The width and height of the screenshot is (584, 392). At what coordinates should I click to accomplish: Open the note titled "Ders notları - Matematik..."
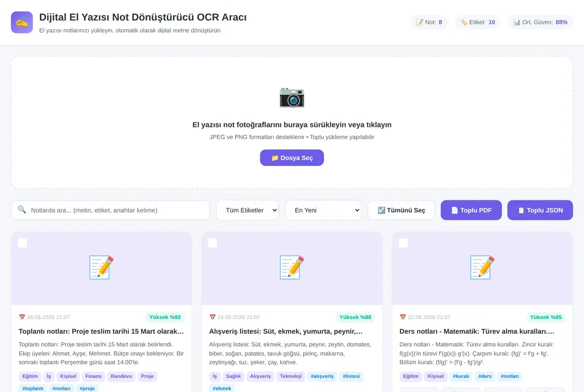click(x=477, y=332)
